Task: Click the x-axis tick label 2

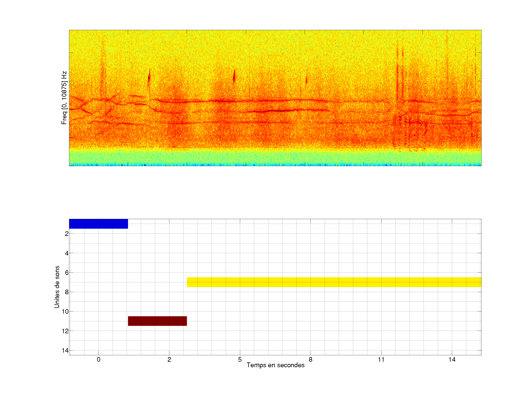Action: point(169,360)
